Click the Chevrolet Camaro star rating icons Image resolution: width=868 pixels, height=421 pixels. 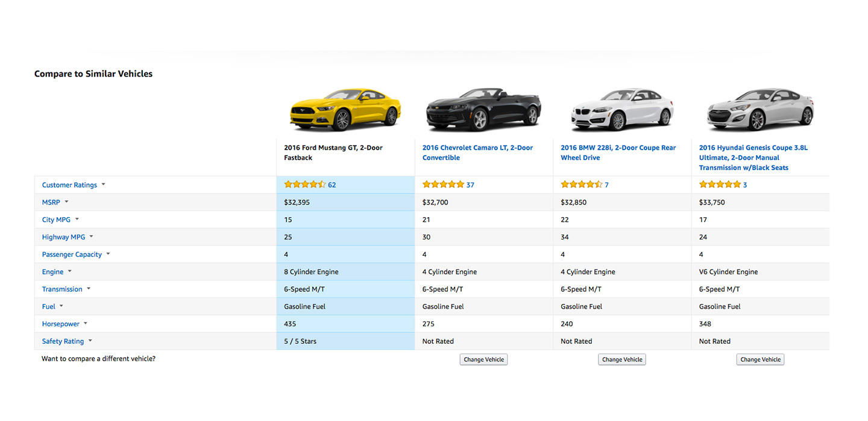click(443, 185)
